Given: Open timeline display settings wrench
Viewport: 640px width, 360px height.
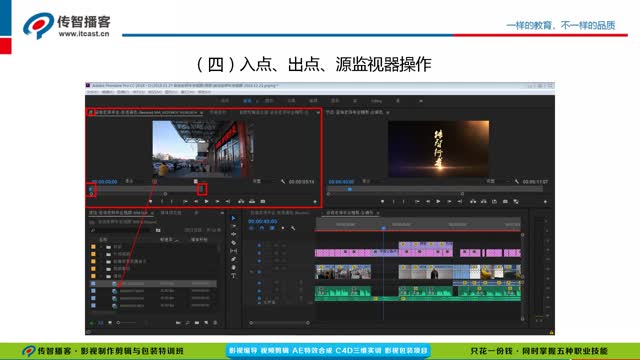Looking at the screenshot, I should 293,228.
